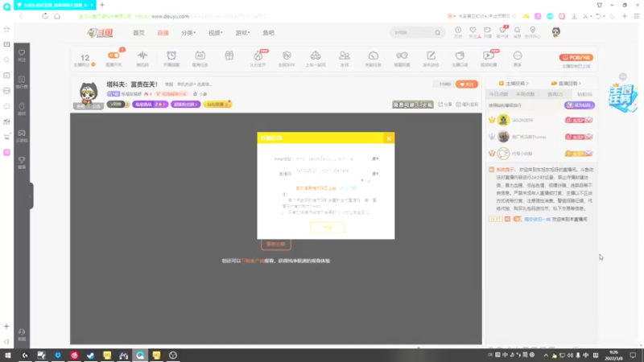The width and height of the screenshot is (644, 362).
Task: Switch to the 今日 ranking tab
Action: click(x=498, y=94)
